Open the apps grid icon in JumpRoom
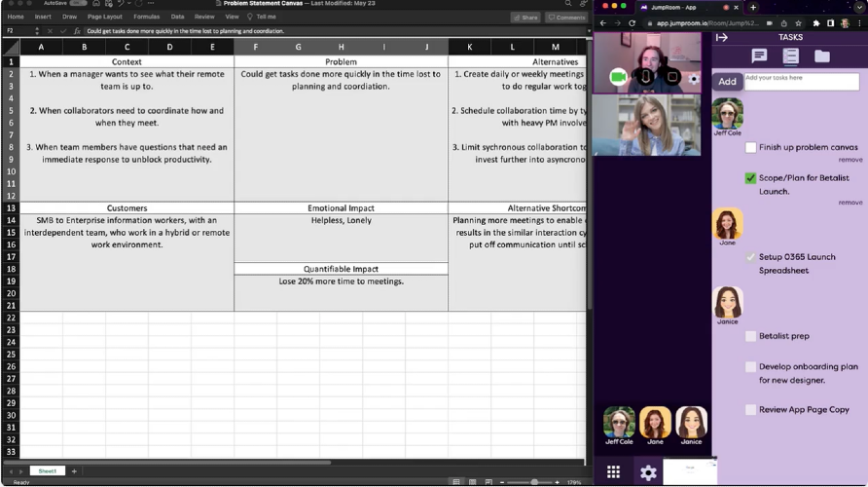 coord(613,471)
